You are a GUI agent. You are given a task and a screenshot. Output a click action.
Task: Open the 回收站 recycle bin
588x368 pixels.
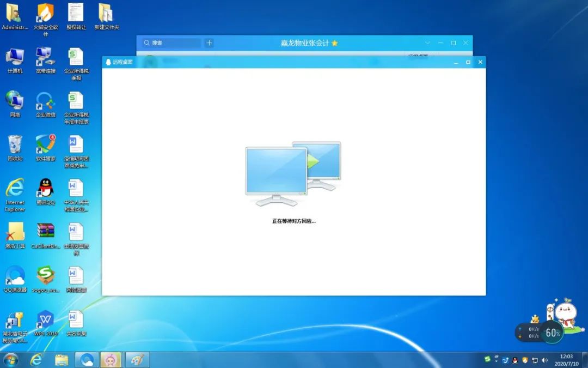pos(15,148)
